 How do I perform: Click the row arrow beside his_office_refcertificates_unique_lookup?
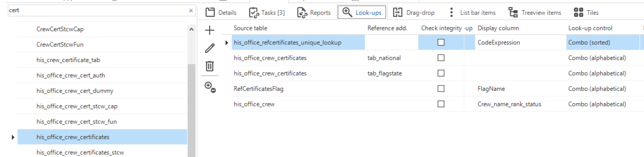[227, 43]
